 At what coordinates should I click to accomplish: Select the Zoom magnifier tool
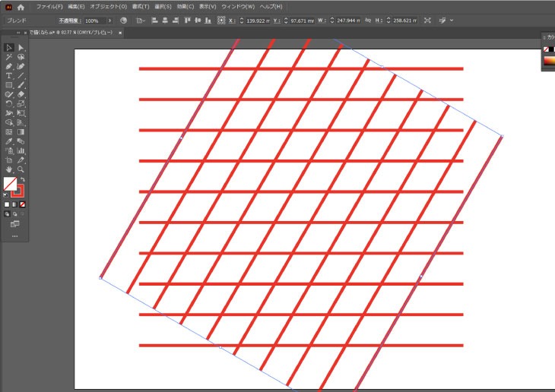[x=21, y=169]
